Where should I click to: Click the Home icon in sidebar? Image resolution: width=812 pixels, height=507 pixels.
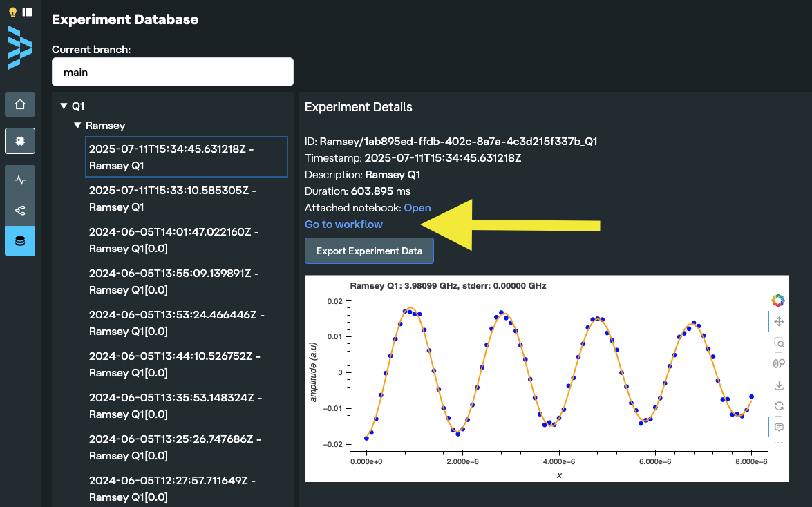click(20, 104)
